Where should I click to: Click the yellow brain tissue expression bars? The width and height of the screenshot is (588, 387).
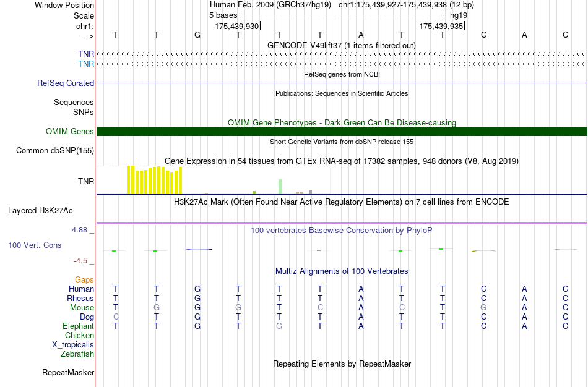(x=155, y=180)
